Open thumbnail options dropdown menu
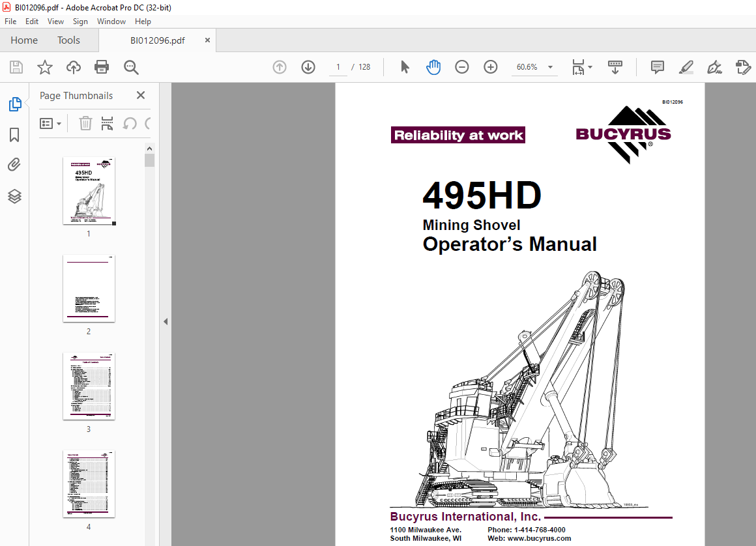The width and height of the screenshot is (756, 546). coord(50,123)
